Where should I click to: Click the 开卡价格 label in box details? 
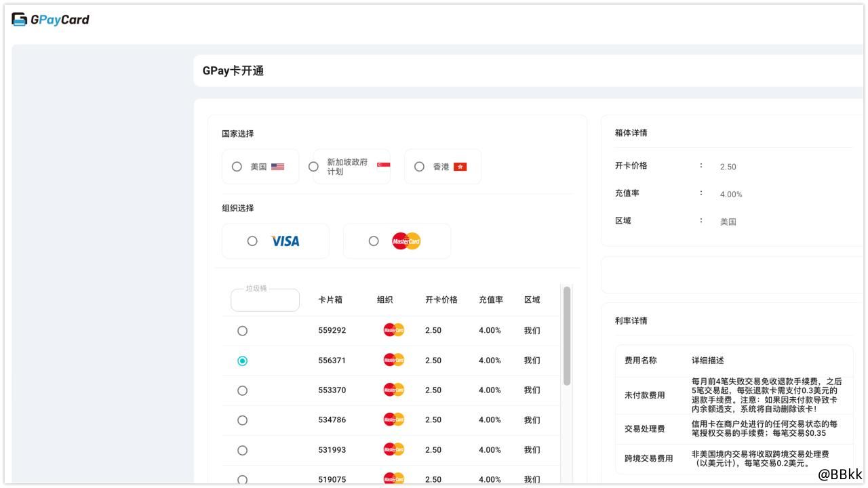pyautogui.click(x=631, y=165)
